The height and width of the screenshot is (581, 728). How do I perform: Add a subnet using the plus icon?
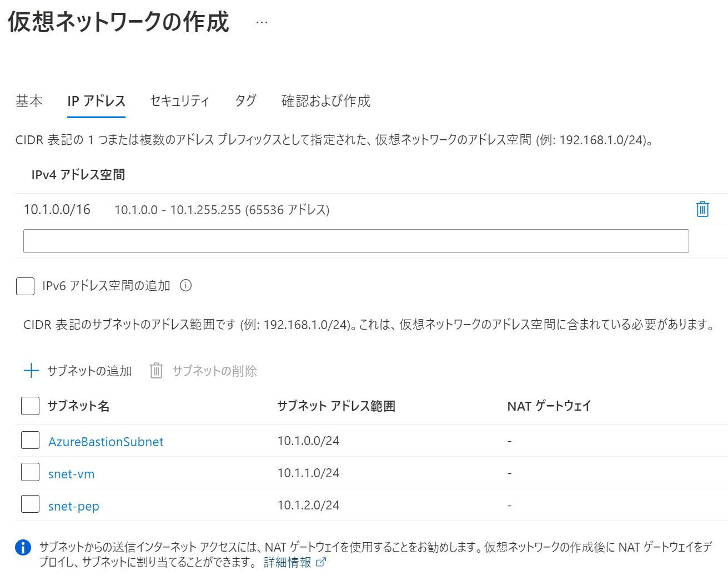(x=32, y=371)
